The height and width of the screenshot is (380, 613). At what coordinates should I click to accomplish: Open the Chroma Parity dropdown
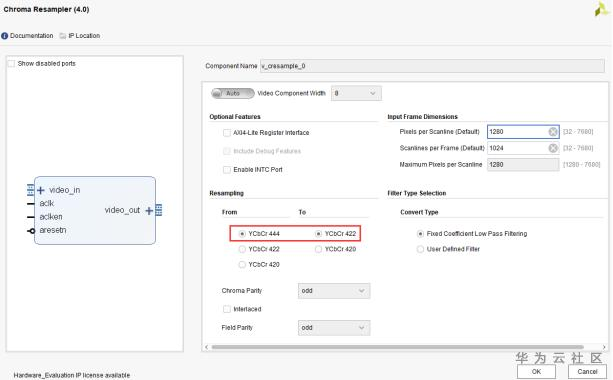334,291
